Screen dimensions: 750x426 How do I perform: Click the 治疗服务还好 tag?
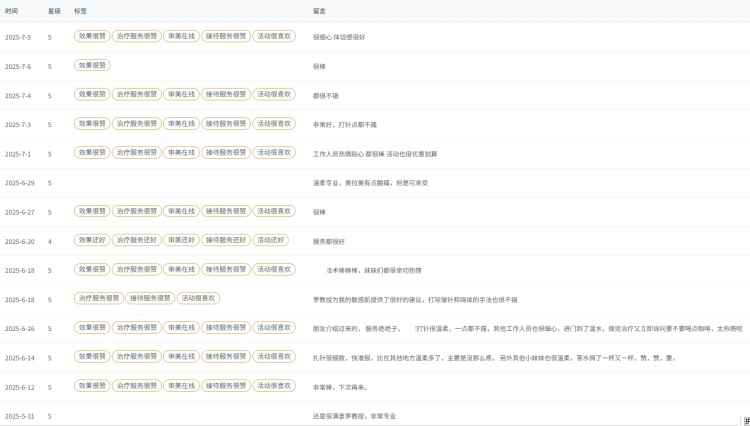click(x=136, y=240)
